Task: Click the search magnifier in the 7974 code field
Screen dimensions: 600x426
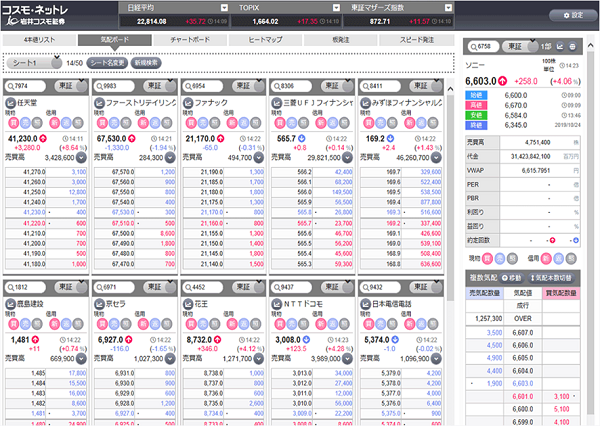Action: [10, 86]
